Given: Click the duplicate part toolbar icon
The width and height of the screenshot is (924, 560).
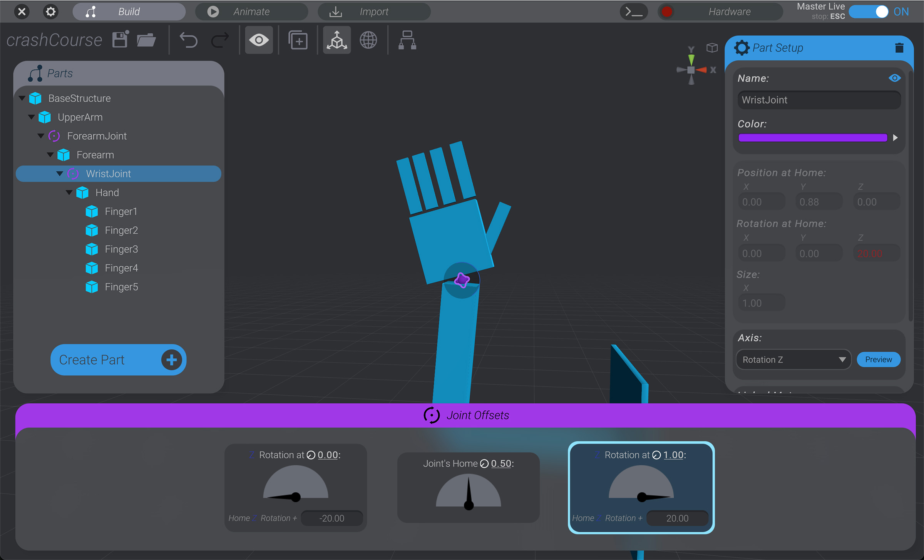Looking at the screenshot, I should click(298, 40).
